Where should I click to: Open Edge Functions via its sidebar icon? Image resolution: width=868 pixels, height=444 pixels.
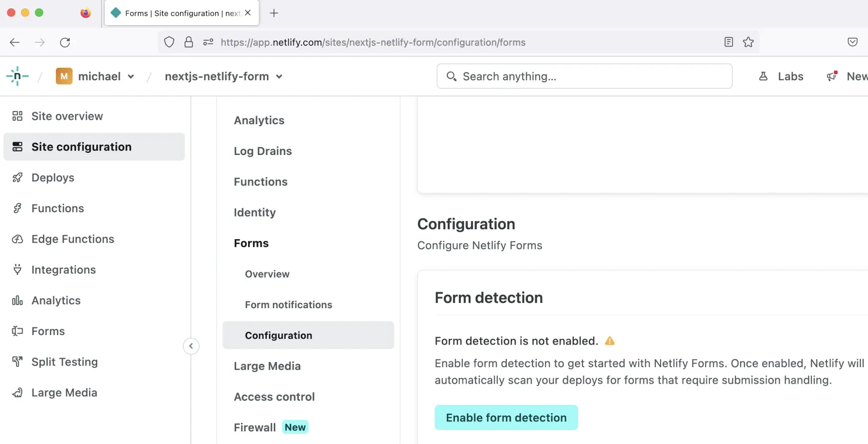(17, 239)
